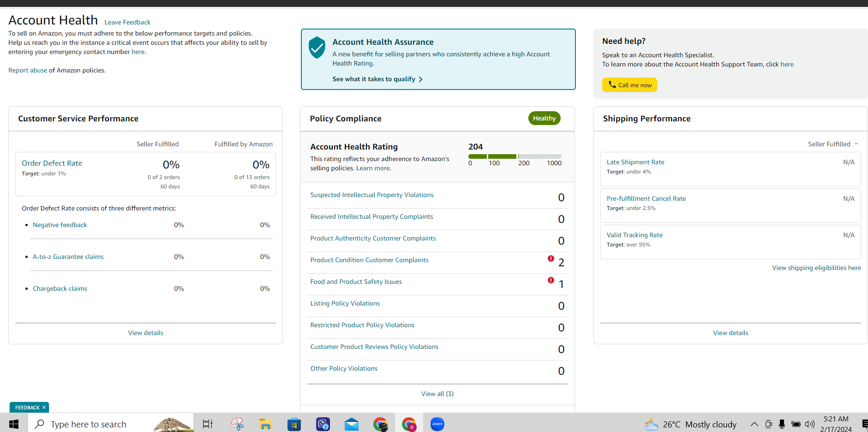Image resolution: width=868 pixels, height=432 pixels.
Task: View details for Customer Service Performance
Action: (146, 333)
